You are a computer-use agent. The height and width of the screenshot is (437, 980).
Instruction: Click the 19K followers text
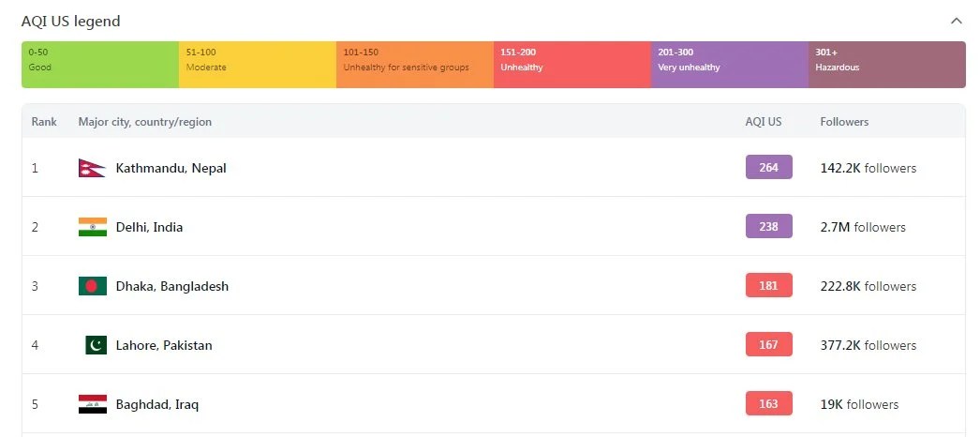click(859, 404)
